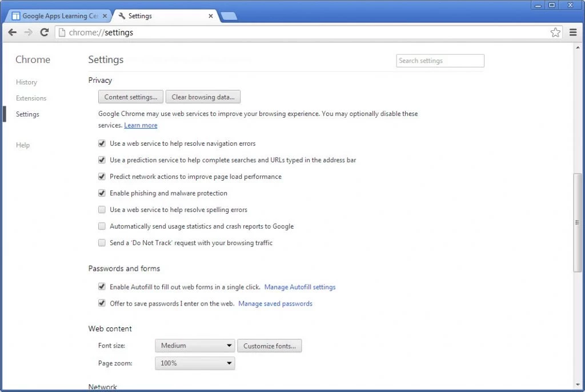Close the Google Apps Learning Center tab

point(104,16)
